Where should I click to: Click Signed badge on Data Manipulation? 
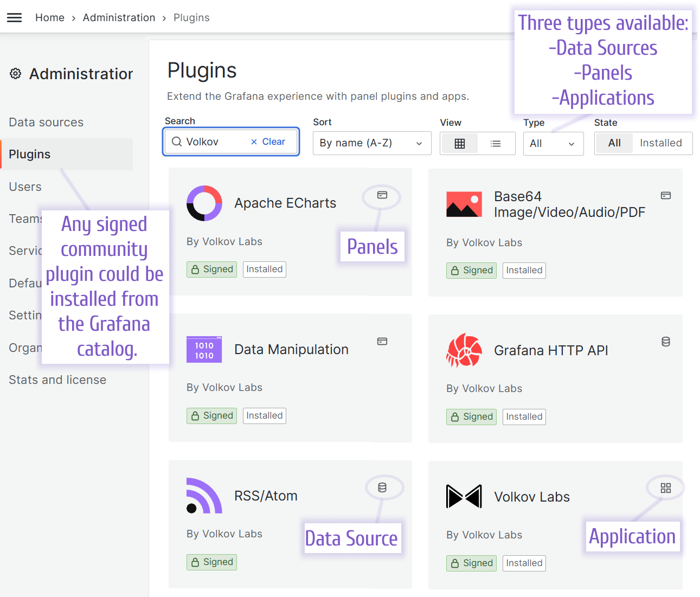[211, 416]
